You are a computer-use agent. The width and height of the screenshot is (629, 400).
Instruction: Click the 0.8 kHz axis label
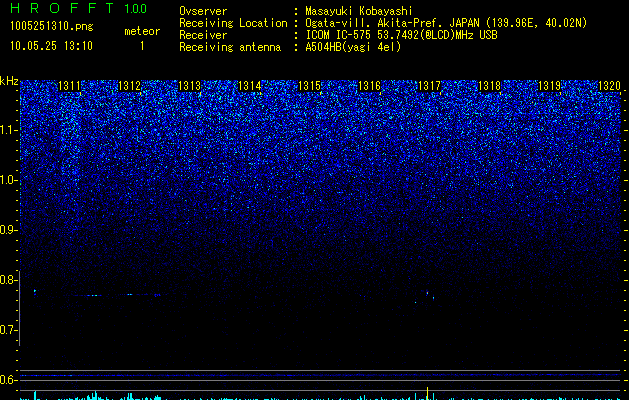(x=7, y=280)
